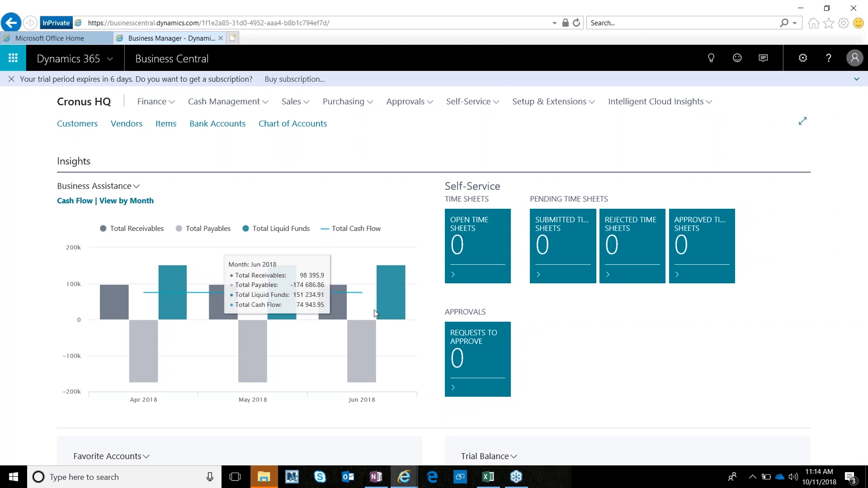Toggle Total Liquid Funds series in legend
868x488 pixels.
click(276, 229)
